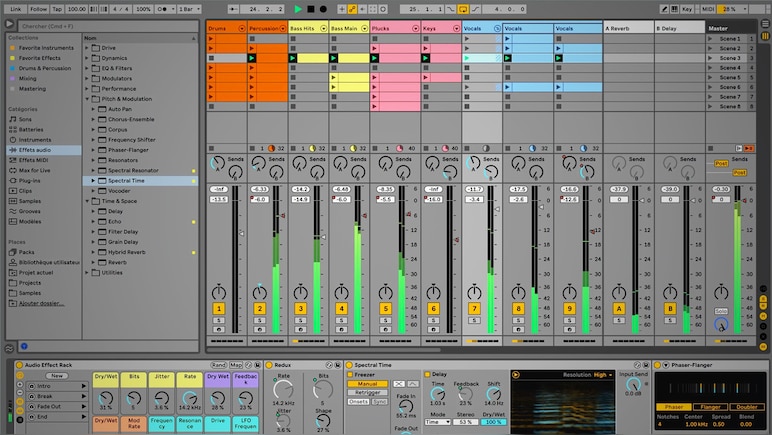Screen dimensions: 772x435
Task: Adjust the Drums track pan knob
Action: point(219,292)
